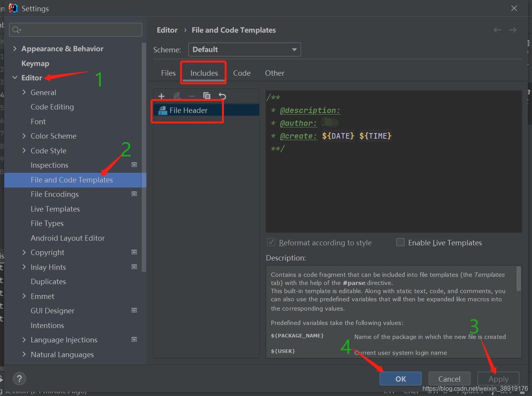Click the project-level icon beside Language Injections
532x396 pixels.
click(134, 339)
